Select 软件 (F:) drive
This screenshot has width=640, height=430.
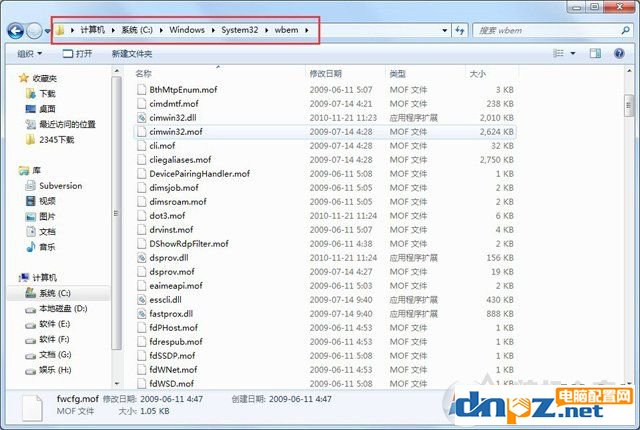pos(54,339)
